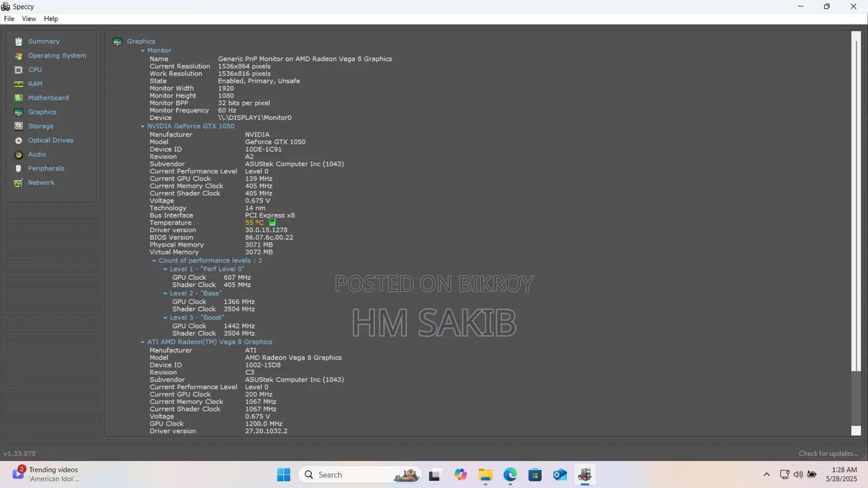
Task: Open the Trending videos widget
Action: 46,474
